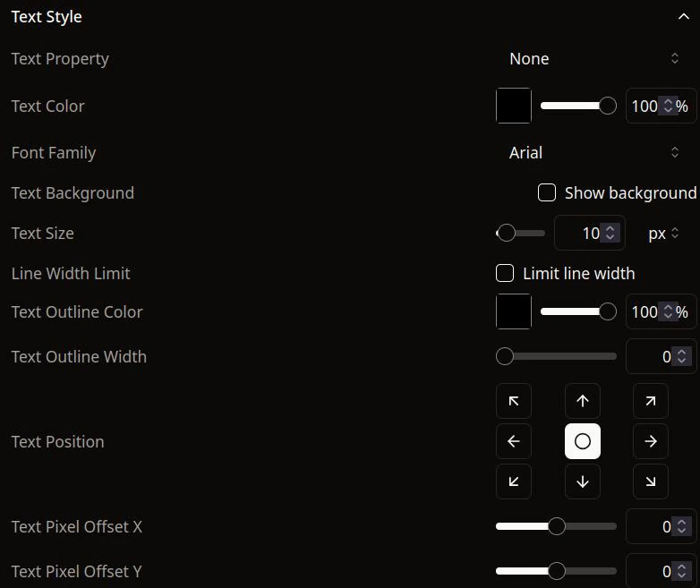This screenshot has height=588, width=700.
Task: Enable the Limit line width checkbox
Action: tap(505, 273)
